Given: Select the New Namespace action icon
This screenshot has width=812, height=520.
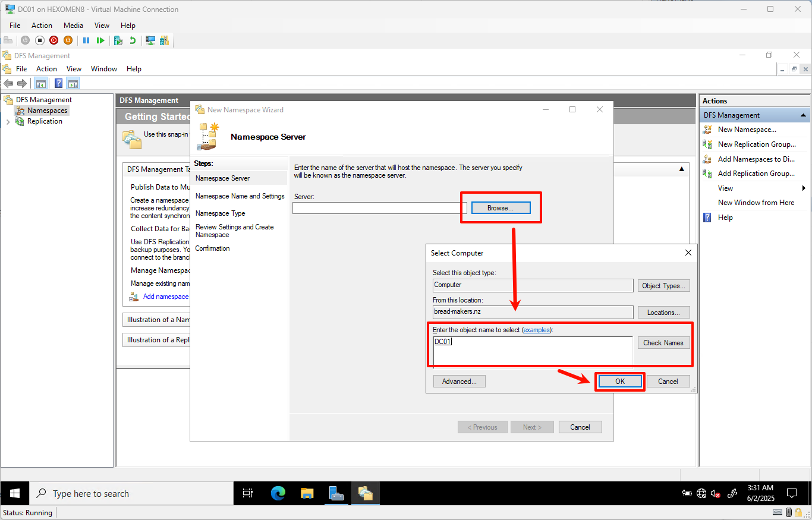Looking at the screenshot, I should (x=707, y=129).
